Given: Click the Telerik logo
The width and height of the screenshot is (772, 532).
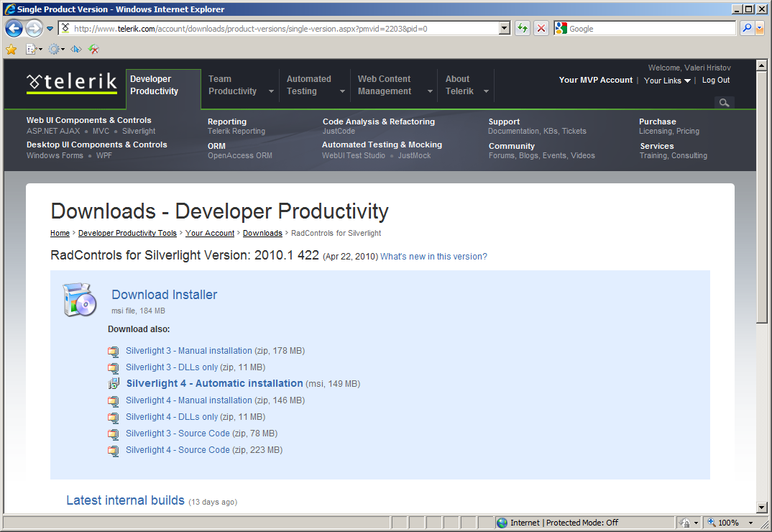Looking at the screenshot, I should (72, 82).
